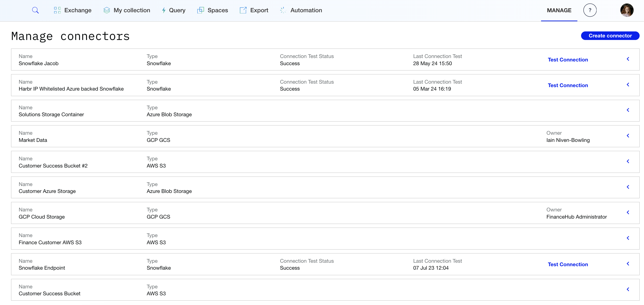Test Connection for Snowflake Endpoint
Viewport: 644px width, 305px height.
pyautogui.click(x=568, y=264)
